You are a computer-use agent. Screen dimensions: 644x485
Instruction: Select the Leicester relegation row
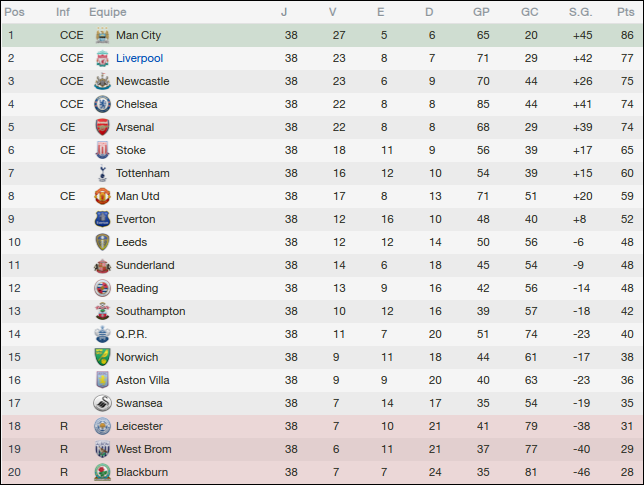(x=320, y=426)
